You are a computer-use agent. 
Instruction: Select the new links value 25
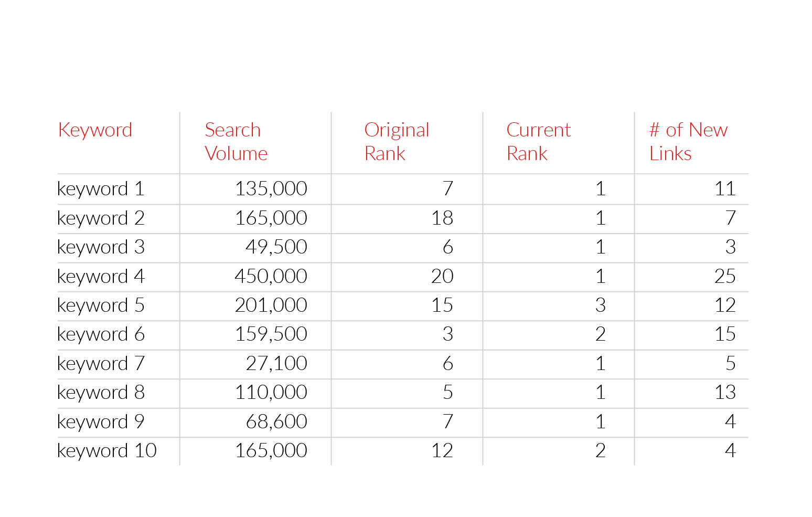point(725,276)
